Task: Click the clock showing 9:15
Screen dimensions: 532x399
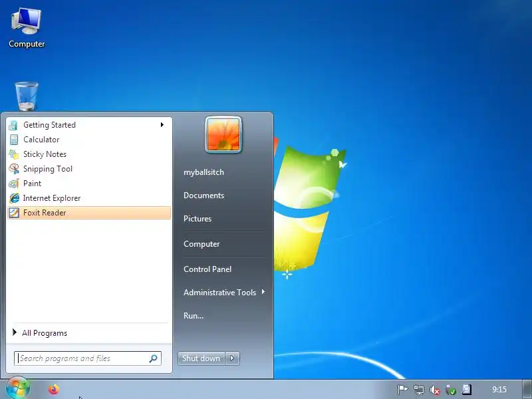Action: pyautogui.click(x=499, y=390)
